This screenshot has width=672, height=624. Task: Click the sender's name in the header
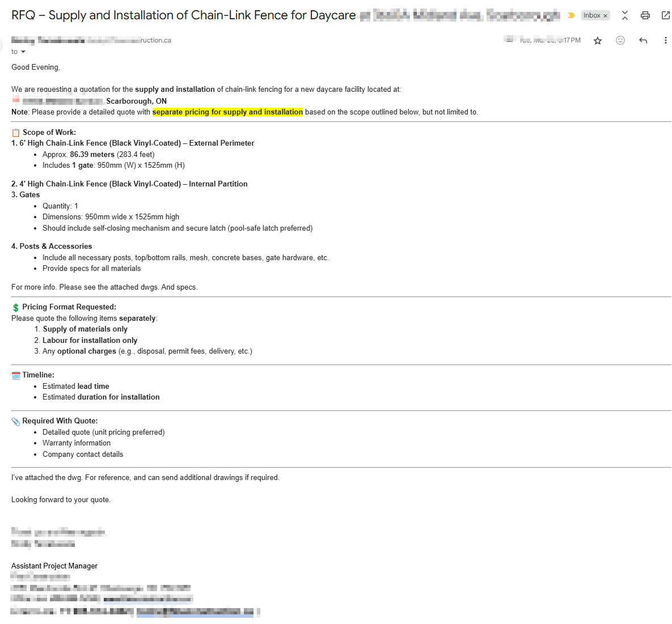coord(48,40)
